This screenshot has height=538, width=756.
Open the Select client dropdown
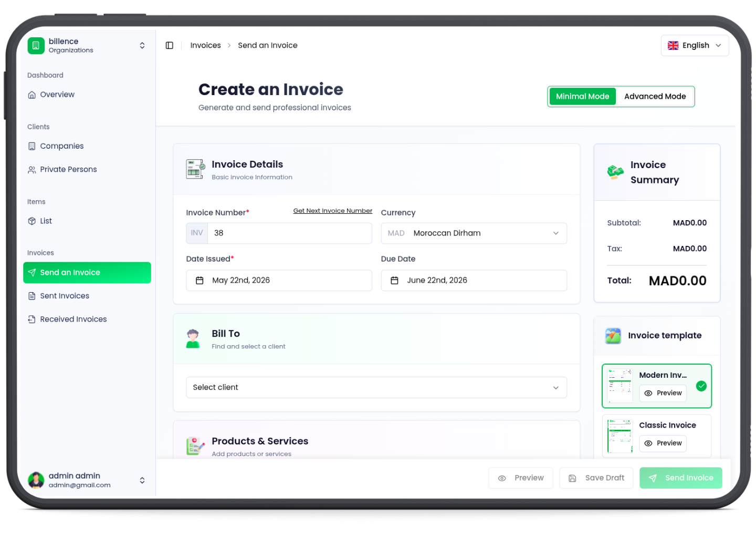click(376, 388)
